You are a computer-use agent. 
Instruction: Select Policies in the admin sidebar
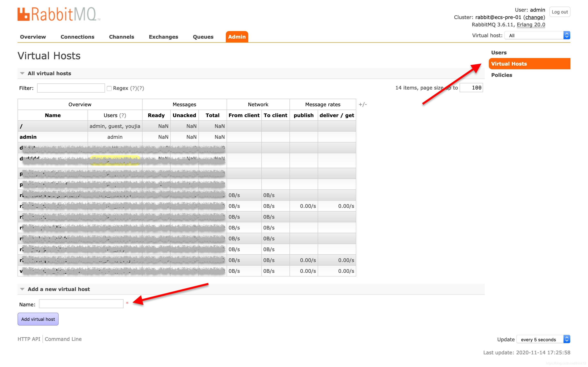tap(501, 75)
